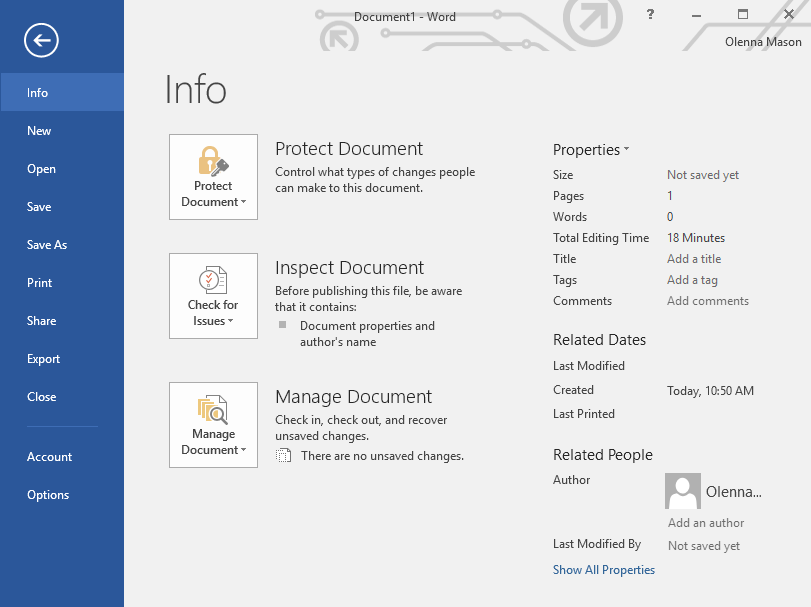Open Help with the question mark icon
Viewport: 811px width, 607px height.
[650, 15]
